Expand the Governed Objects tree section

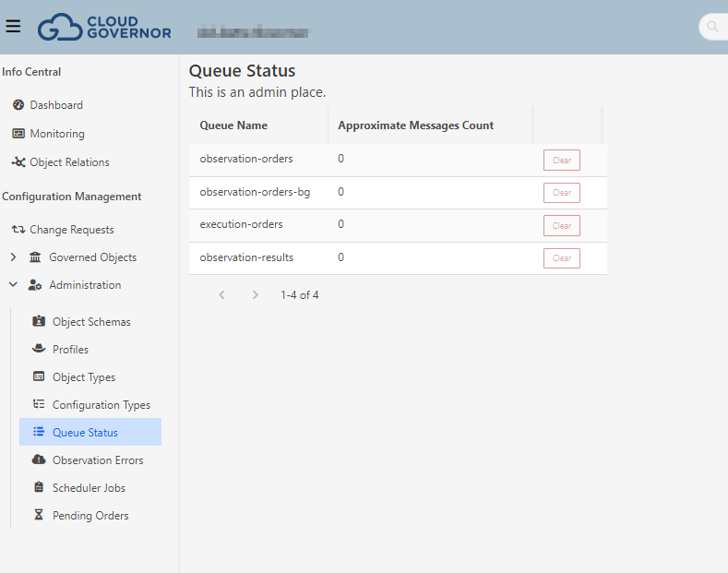point(13,257)
